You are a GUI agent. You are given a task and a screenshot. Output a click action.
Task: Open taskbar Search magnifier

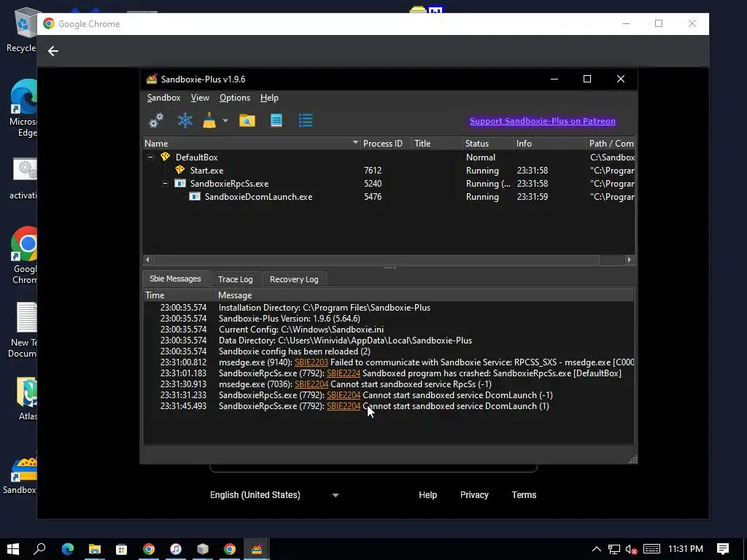tap(39, 549)
